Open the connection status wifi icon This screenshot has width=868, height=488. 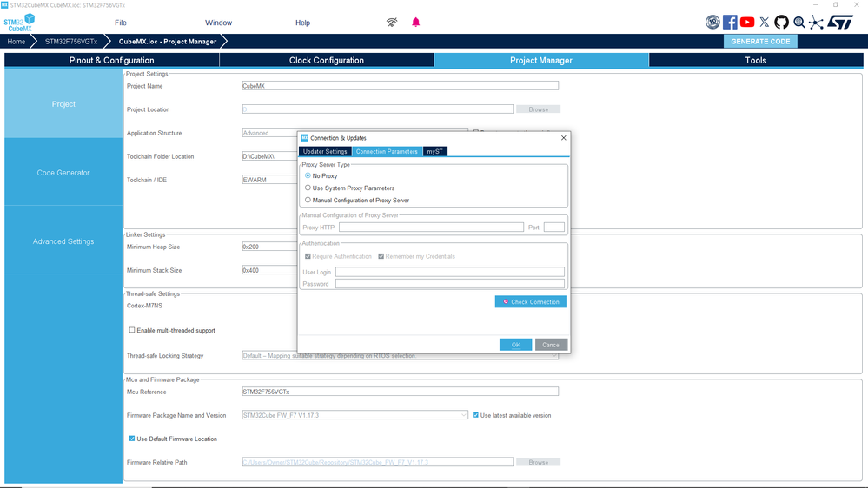pos(392,23)
